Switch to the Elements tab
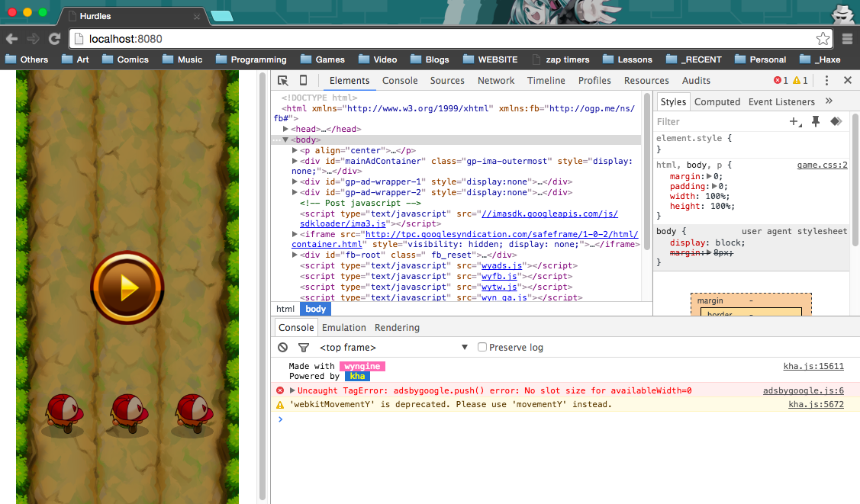Image resolution: width=860 pixels, height=504 pixels. 349,81
